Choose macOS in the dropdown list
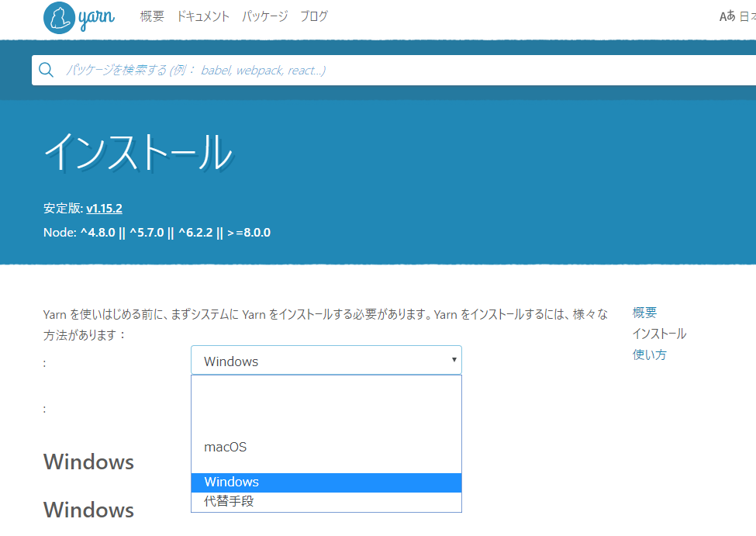Screen dimensions: 756x536 coord(326,448)
